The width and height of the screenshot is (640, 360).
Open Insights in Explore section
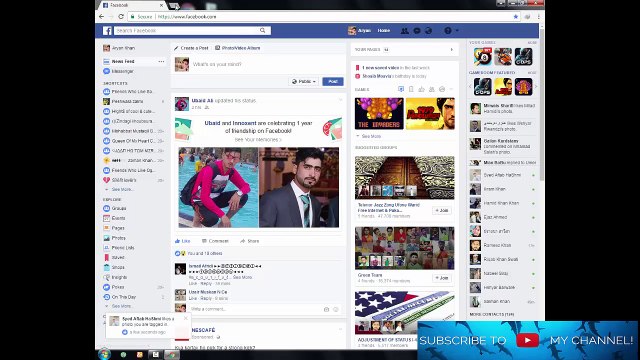click(x=119, y=277)
